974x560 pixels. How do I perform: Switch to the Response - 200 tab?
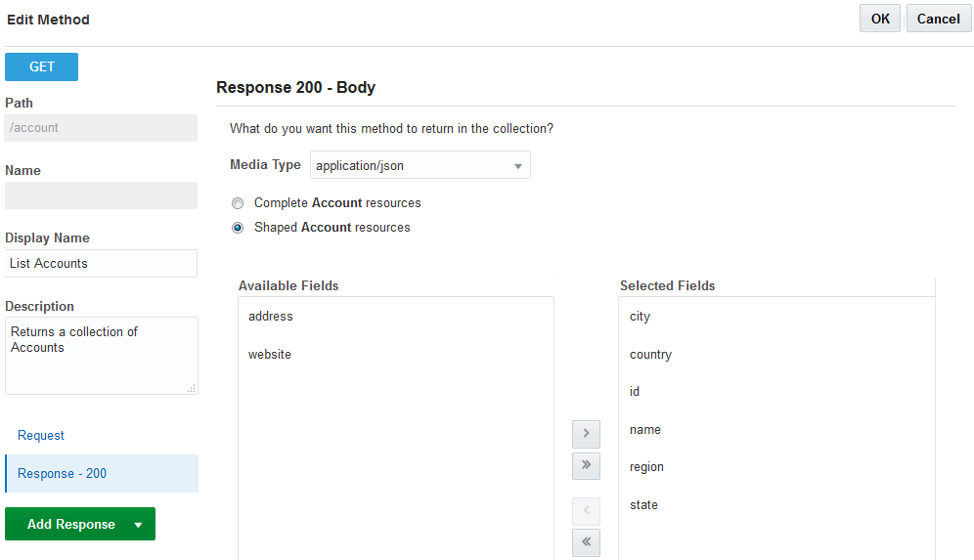[x=62, y=474]
